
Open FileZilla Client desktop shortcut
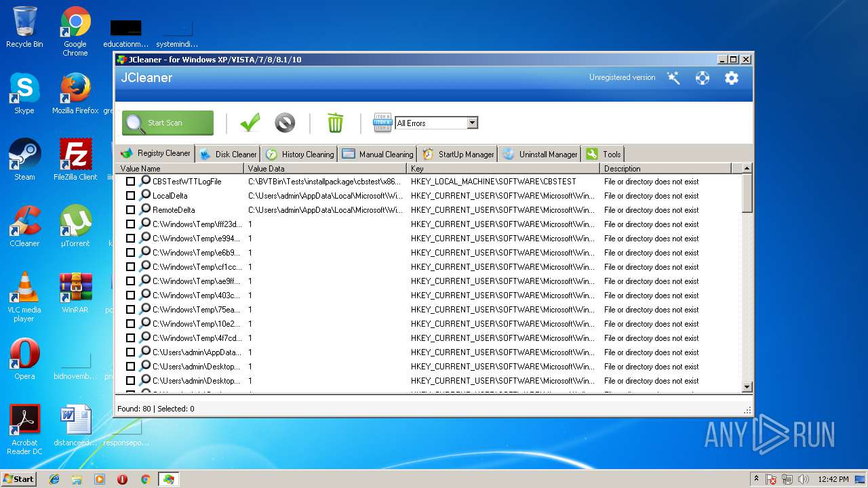pyautogui.click(x=75, y=160)
